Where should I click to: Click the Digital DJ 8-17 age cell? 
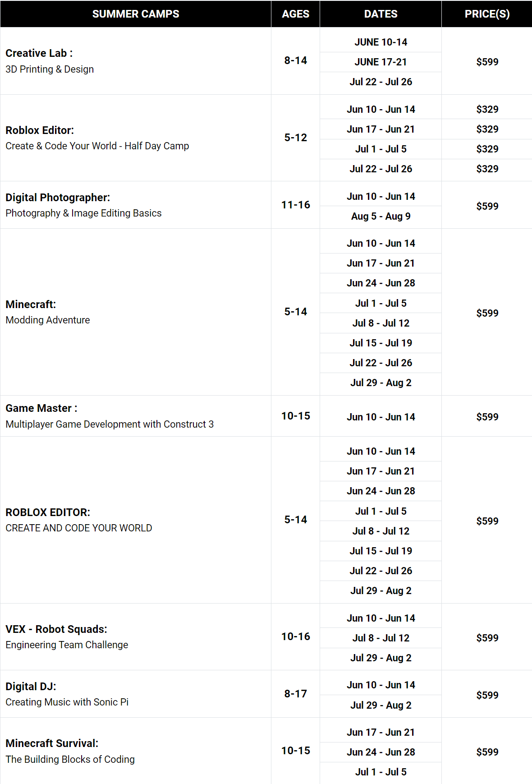pos(296,694)
